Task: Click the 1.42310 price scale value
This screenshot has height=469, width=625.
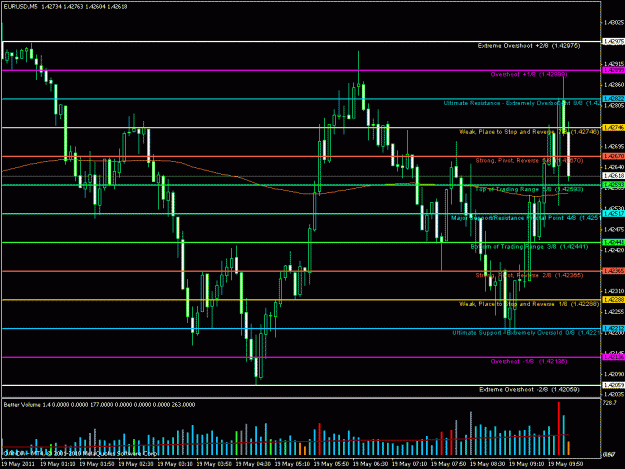Action: (x=614, y=291)
